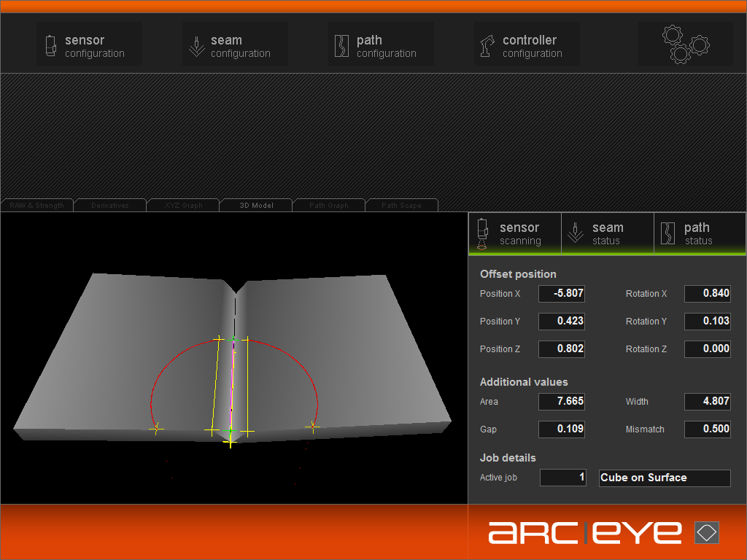Select the Rotation Y value field
The height and width of the screenshot is (560, 747).
(707, 322)
